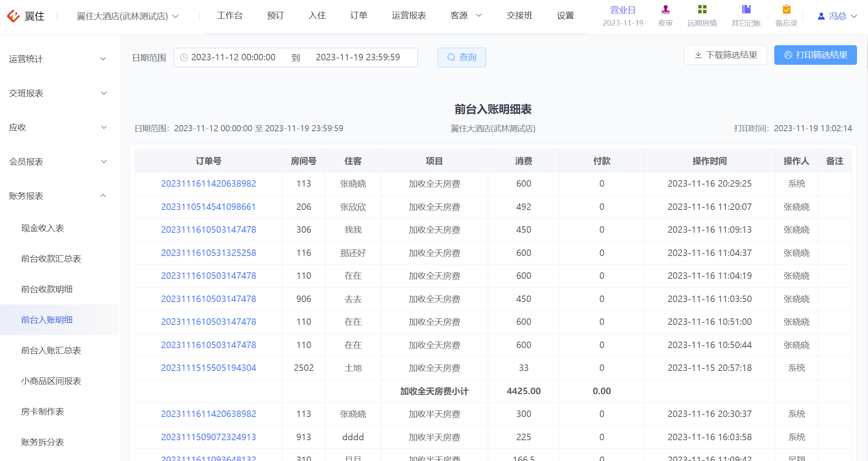
Task: Click the clock icon in date range field
Action: coord(184,57)
